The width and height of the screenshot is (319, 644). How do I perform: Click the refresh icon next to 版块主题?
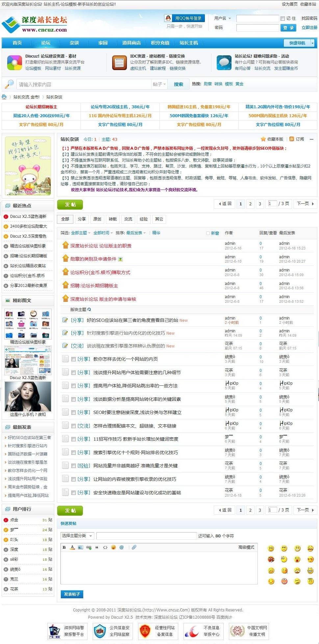(x=89, y=309)
